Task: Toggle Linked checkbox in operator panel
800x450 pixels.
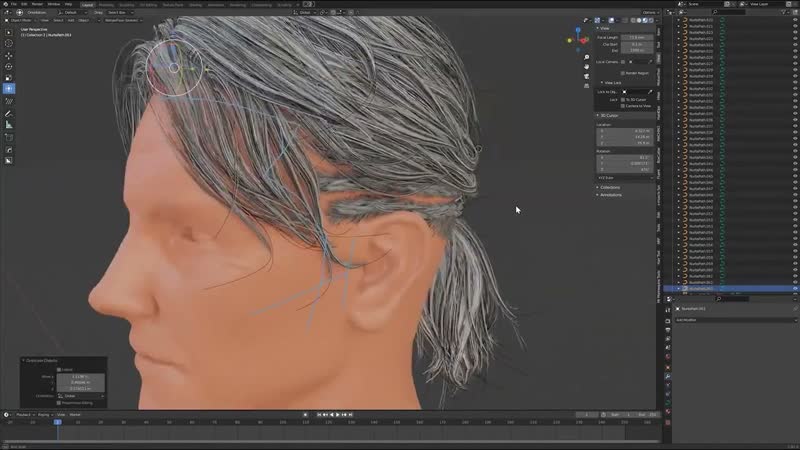Action: click(59, 369)
